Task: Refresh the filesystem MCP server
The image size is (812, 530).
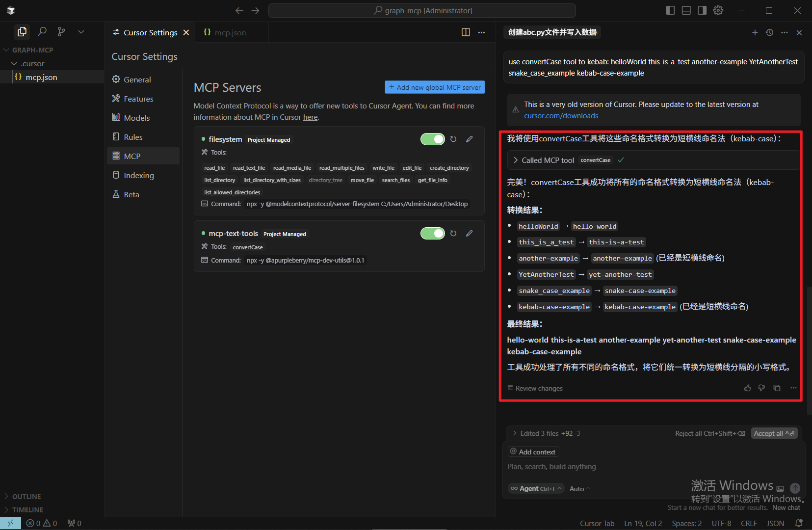Action: [x=453, y=139]
